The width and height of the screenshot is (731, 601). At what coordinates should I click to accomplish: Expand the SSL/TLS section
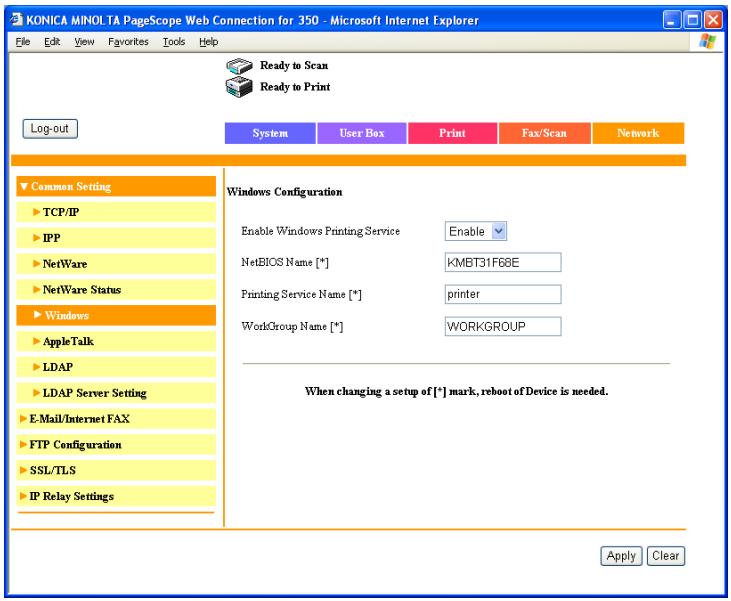tap(116, 470)
